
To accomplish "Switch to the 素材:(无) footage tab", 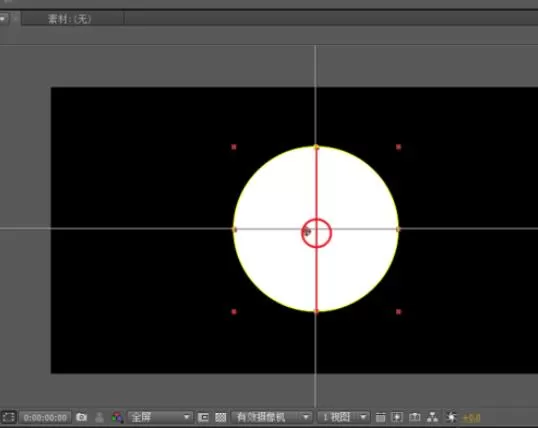I will pyautogui.click(x=70, y=19).
